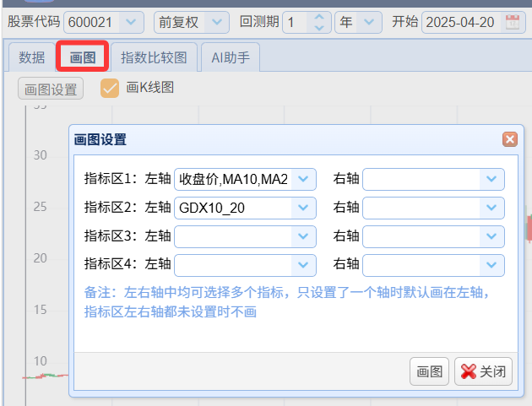Expand 指标区4 左轴 dropdown arrow
The height and width of the screenshot is (406, 532).
pos(303,265)
